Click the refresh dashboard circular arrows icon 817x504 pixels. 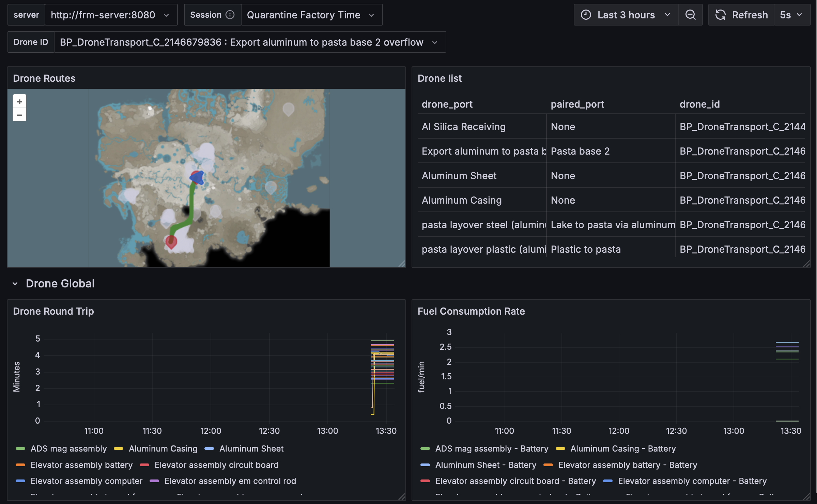(720, 15)
